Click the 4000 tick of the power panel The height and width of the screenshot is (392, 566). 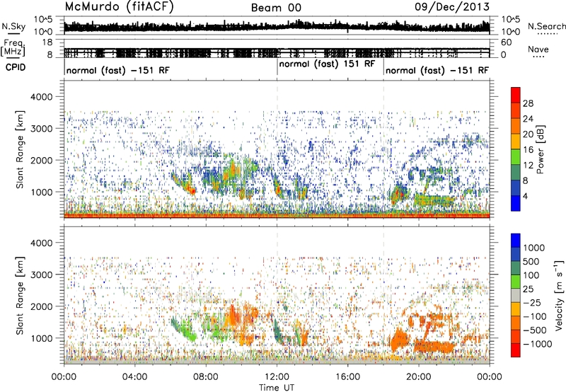(41, 97)
